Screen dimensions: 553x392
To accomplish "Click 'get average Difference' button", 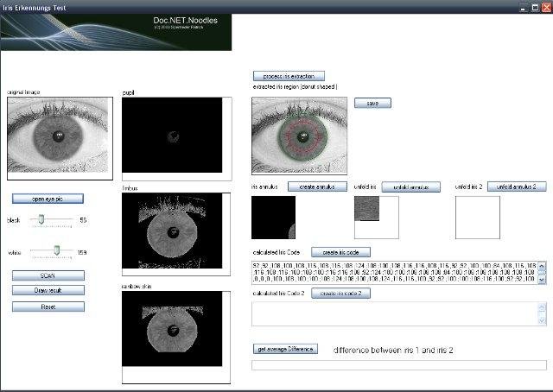I will (x=285, y=349).
